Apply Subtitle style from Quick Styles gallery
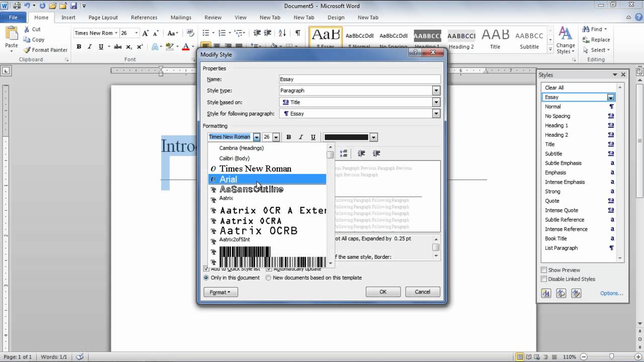644x362 pixels. pyautogui.click(x=529, y=39)
